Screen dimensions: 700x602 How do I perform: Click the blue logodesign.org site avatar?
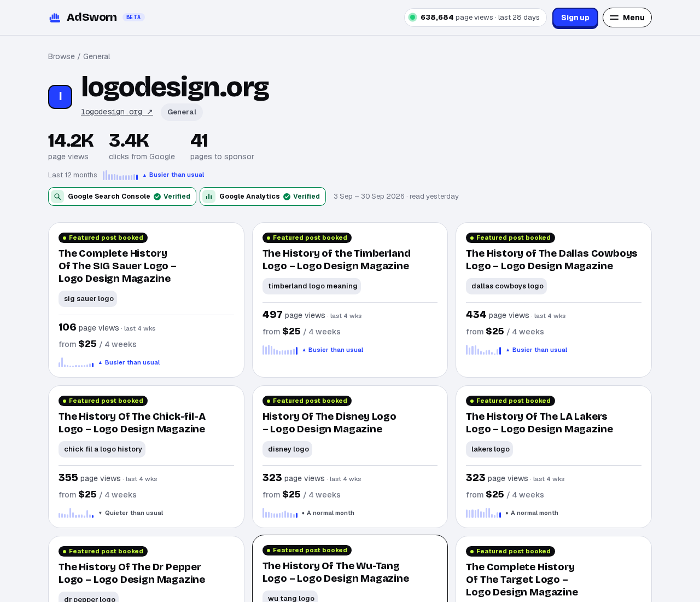60,97
